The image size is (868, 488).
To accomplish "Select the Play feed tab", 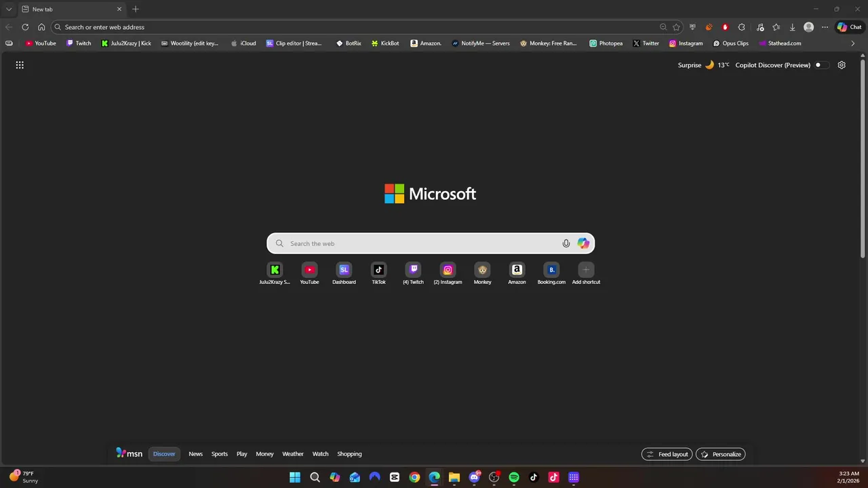I will click(241, 454).
